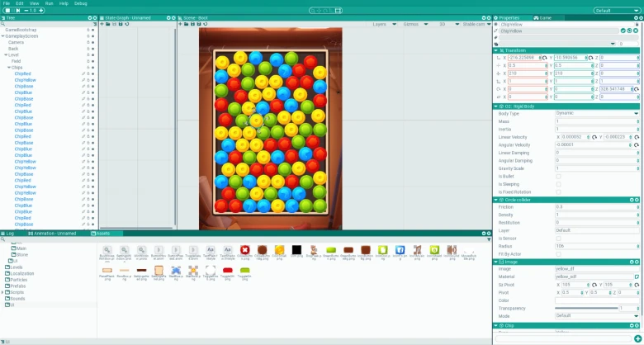Select the red ToggleOff.png asset
The image size is (644, 345).
228,270
